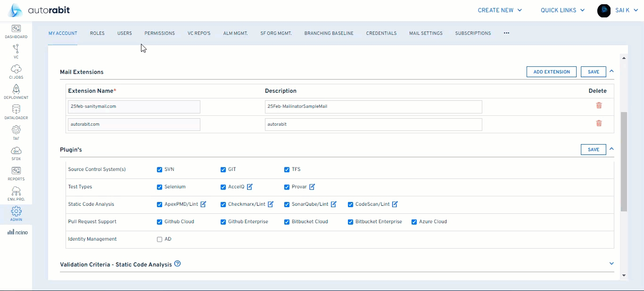Save the Plugin's section settings

pyautogui.click(x=593, y=149)
